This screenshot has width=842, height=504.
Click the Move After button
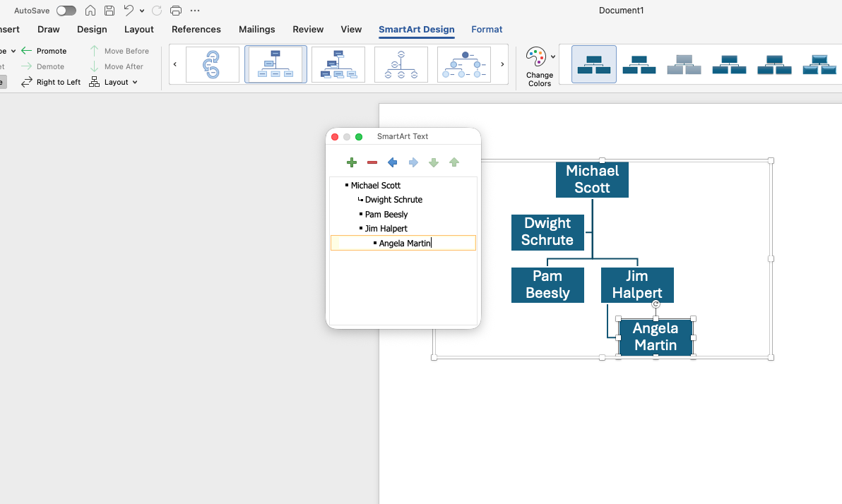pyautogui.click(x=117, y=66)
